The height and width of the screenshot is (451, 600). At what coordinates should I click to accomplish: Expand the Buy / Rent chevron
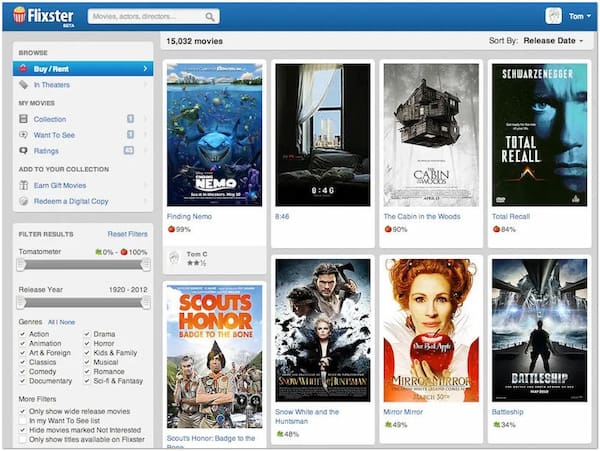[x=145, y=68]
